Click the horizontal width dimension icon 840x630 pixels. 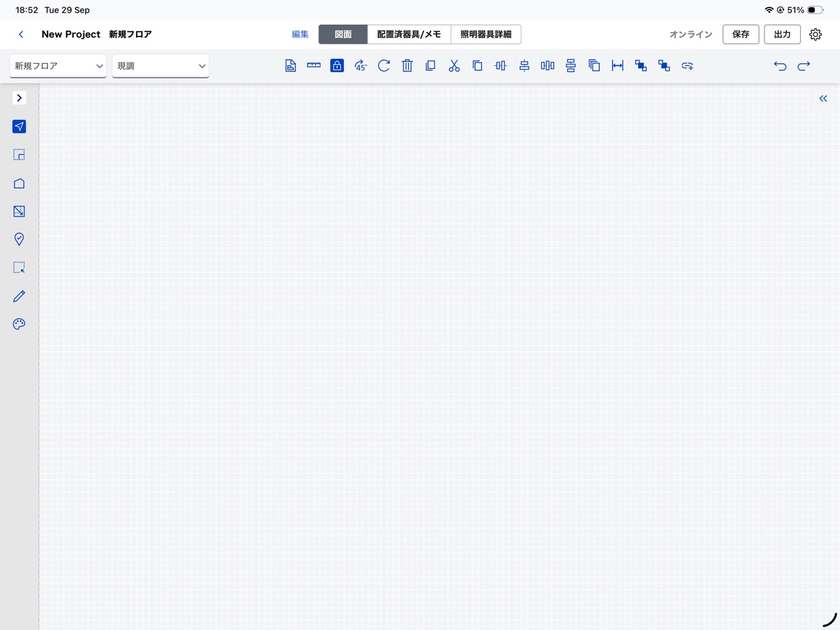617,66
